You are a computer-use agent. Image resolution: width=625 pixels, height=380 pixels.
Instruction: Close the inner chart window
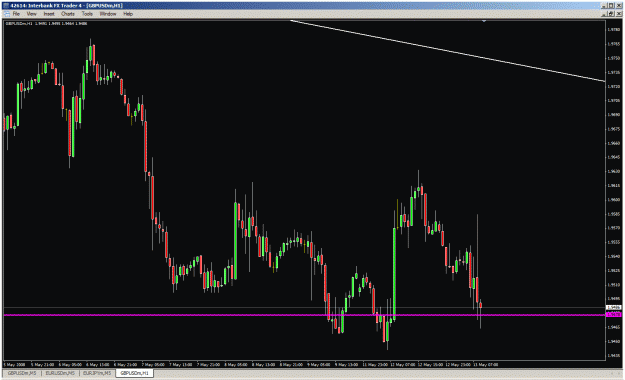pos(618,14)
